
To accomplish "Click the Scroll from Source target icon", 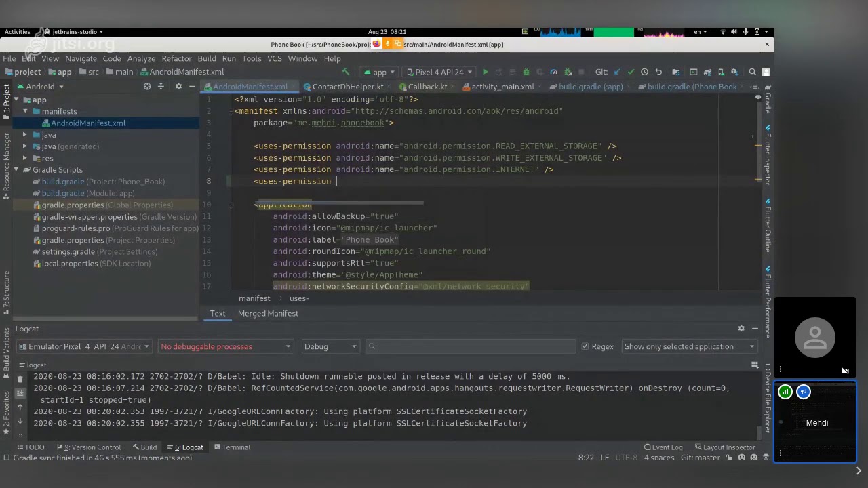I will pyautogui.click(x=147, y=87).
